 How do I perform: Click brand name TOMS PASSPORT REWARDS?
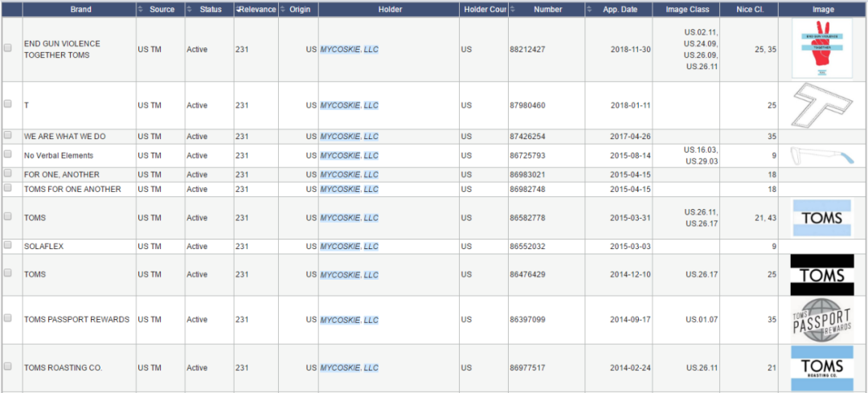click(x=76, y=319)
